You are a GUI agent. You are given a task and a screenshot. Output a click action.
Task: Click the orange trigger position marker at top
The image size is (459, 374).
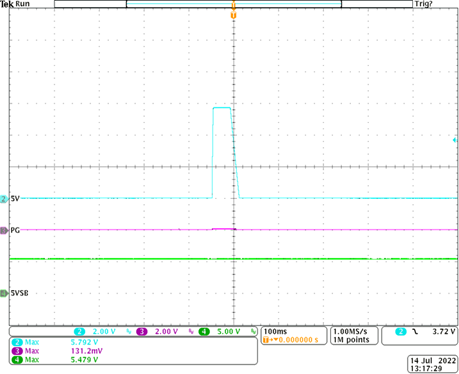coord(233,15)
